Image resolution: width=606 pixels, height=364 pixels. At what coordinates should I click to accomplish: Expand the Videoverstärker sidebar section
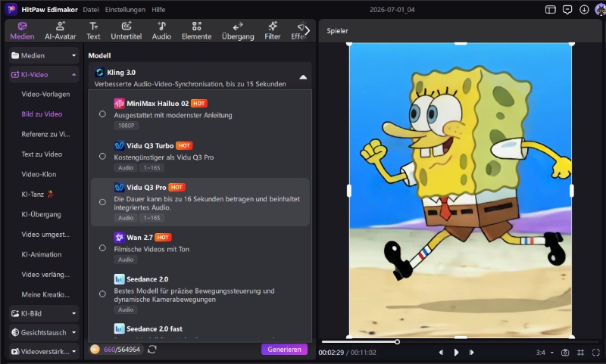coord(44,351)
